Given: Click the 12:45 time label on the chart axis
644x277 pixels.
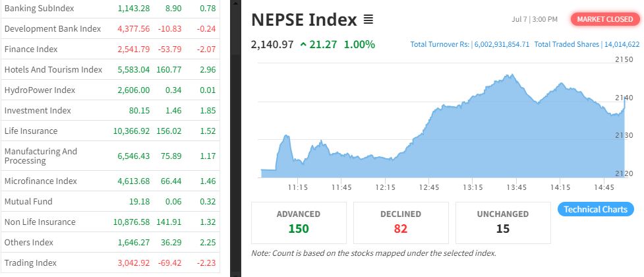Looking at the screenshot, I should pos(429,187).
